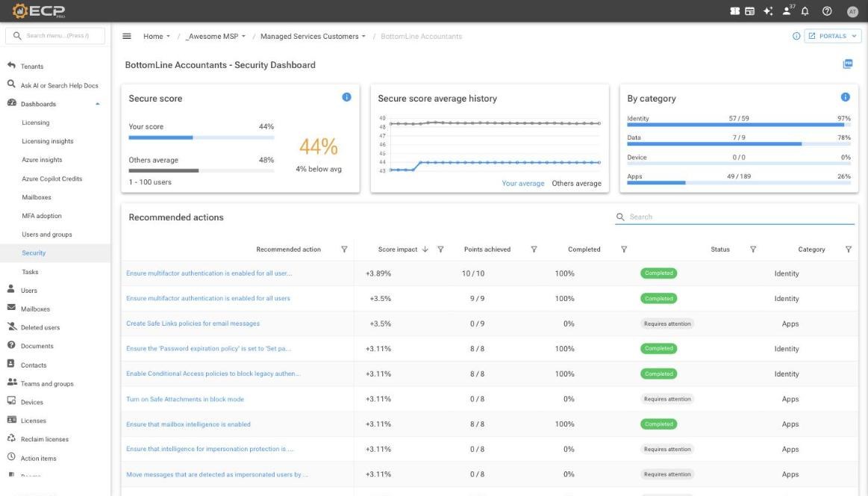Viewport: 868px width, 496px height.
Task: Open the account avatar in the top-right corner
Action: pos(852,11)
